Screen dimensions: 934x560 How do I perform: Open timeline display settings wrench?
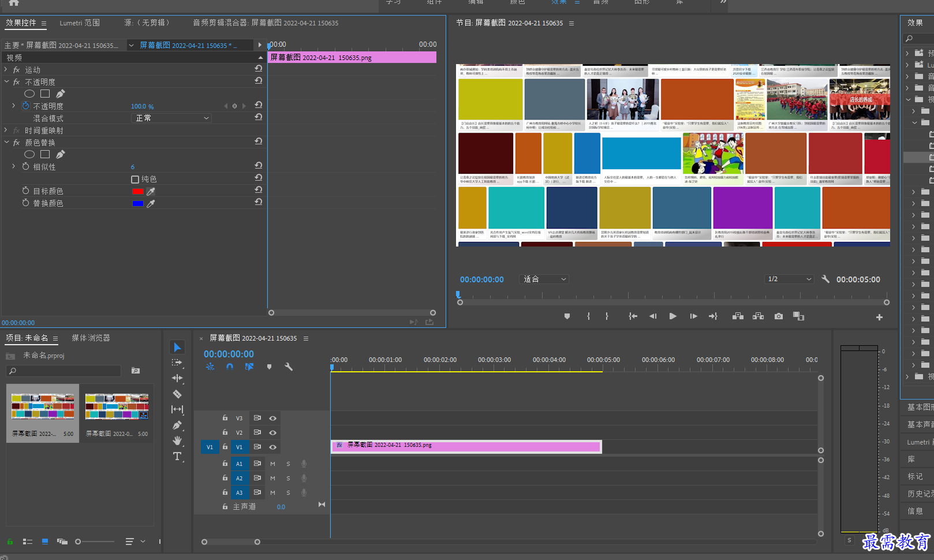point(289,367)
